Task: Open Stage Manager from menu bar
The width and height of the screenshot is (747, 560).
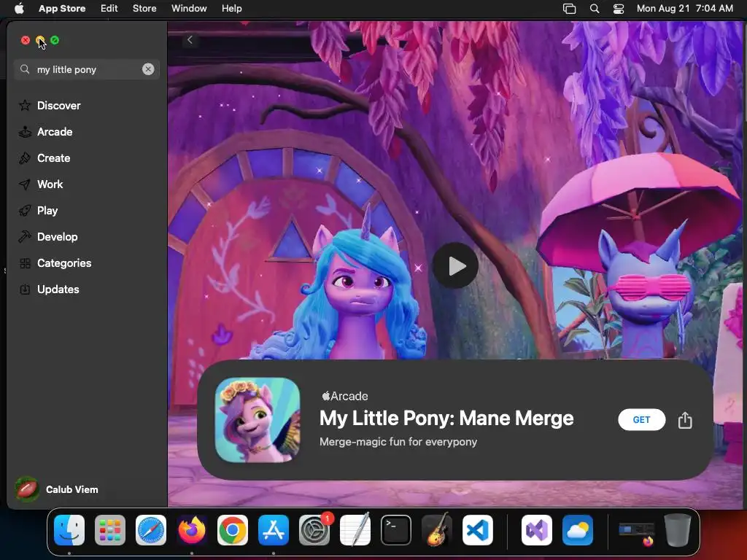Action: 569,9
